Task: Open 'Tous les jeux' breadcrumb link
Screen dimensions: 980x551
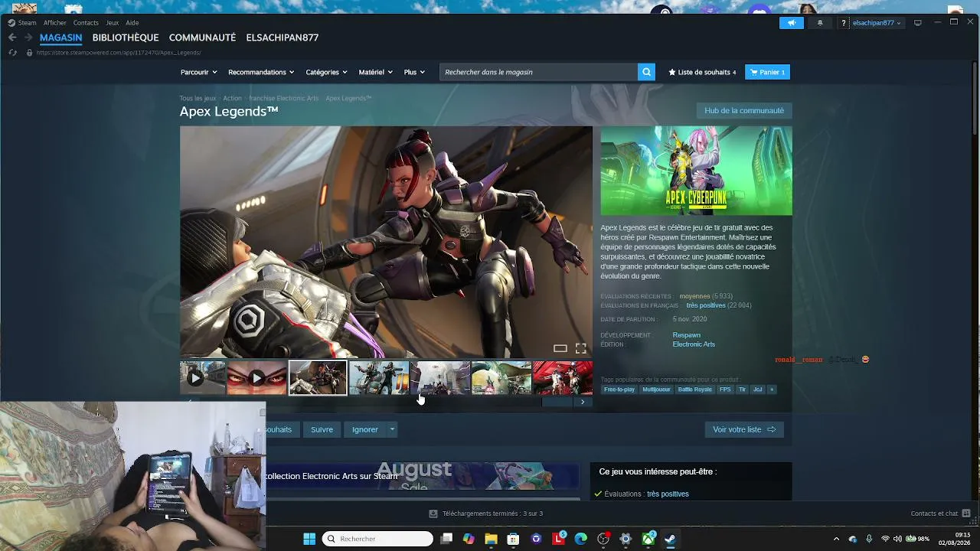Action: click(198, 98)
